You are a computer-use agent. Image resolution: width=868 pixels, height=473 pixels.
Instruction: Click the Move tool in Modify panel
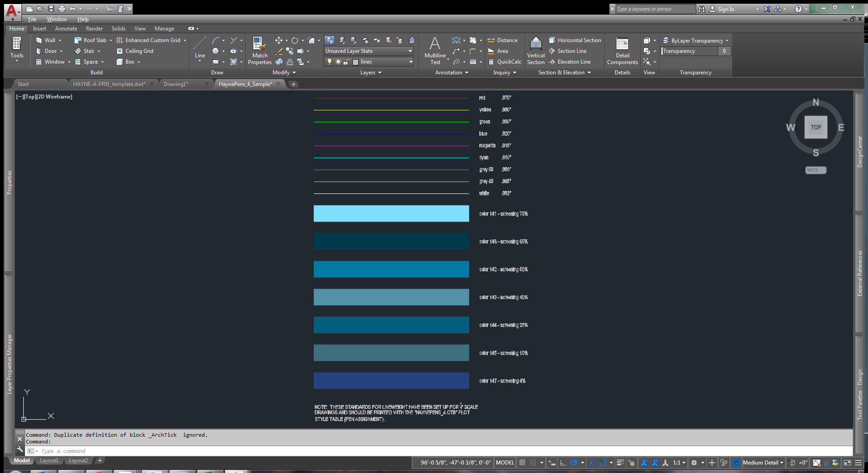click(278, 40)
